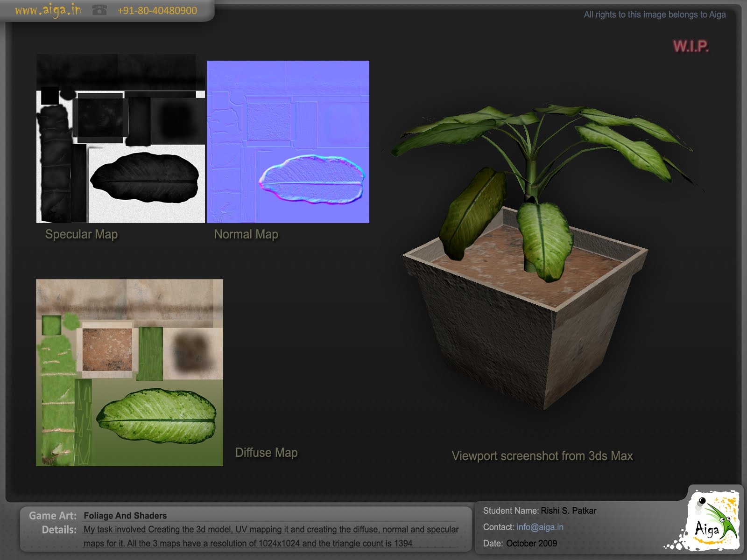747x560 pixels.
Task: Click the Foliage And Shaders title text
Action: 125,516
